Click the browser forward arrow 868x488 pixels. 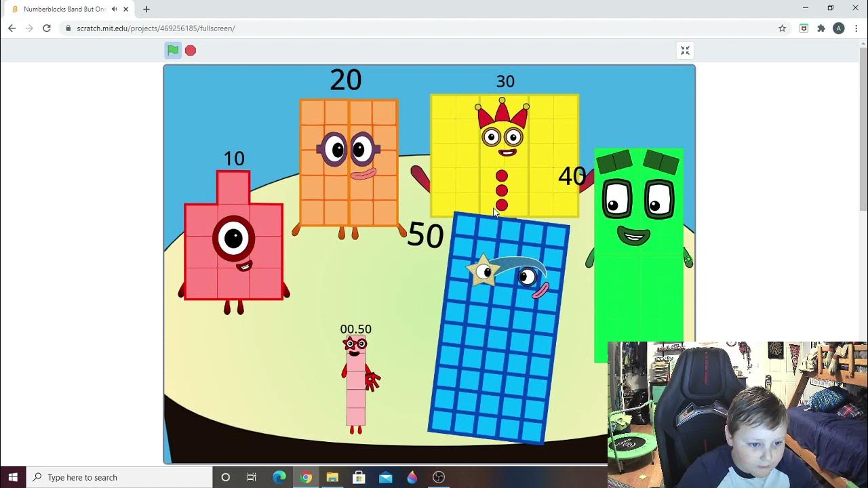tap(29, 28)
